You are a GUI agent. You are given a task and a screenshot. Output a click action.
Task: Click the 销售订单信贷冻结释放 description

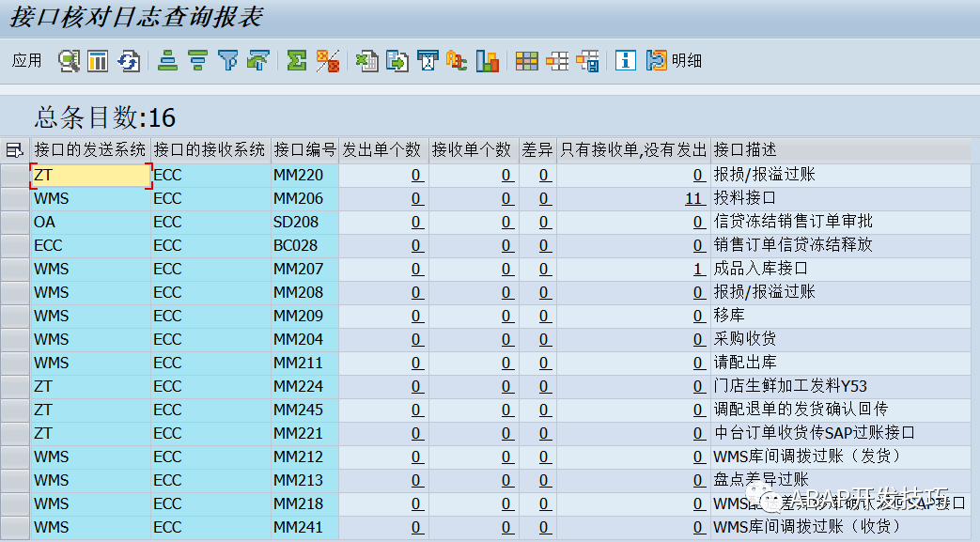[x=841, y=246]
